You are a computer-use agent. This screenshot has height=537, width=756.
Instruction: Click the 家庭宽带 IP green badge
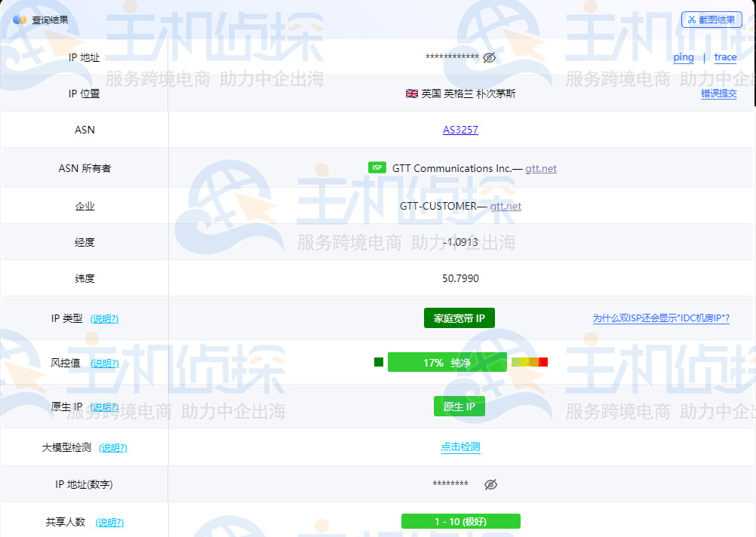point(460,318)
